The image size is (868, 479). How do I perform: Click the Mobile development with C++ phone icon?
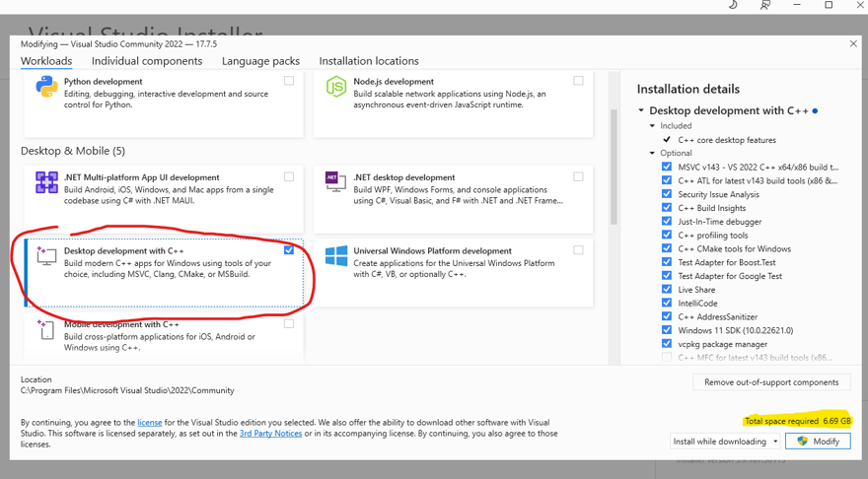coord(46,329)
